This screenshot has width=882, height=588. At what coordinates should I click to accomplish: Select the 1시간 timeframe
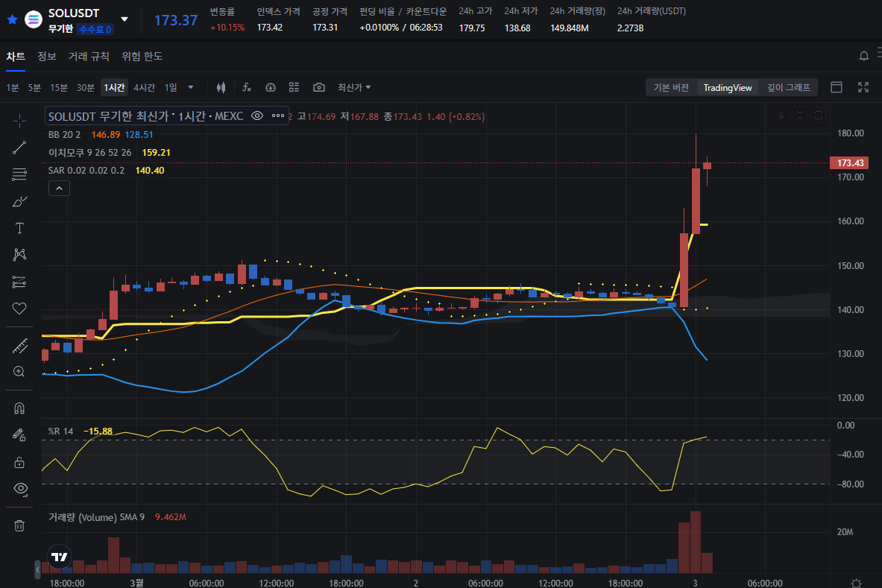click(x=114, y=87)
